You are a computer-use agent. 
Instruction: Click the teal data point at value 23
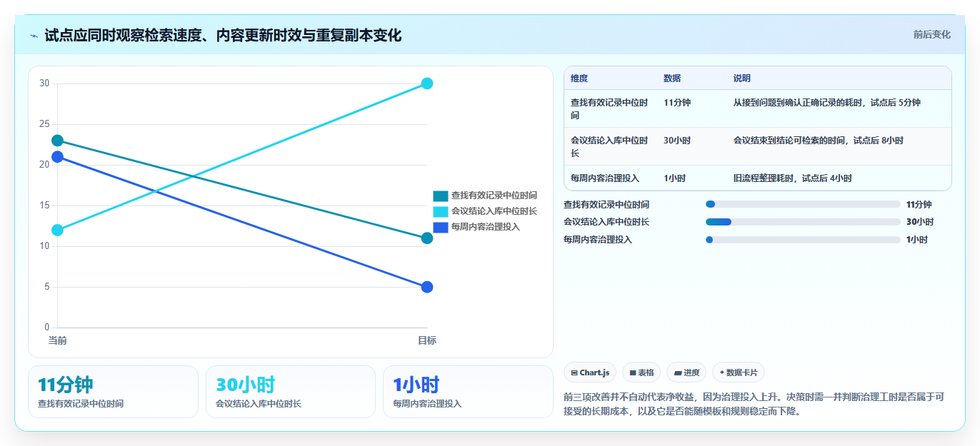coord(57,141)
